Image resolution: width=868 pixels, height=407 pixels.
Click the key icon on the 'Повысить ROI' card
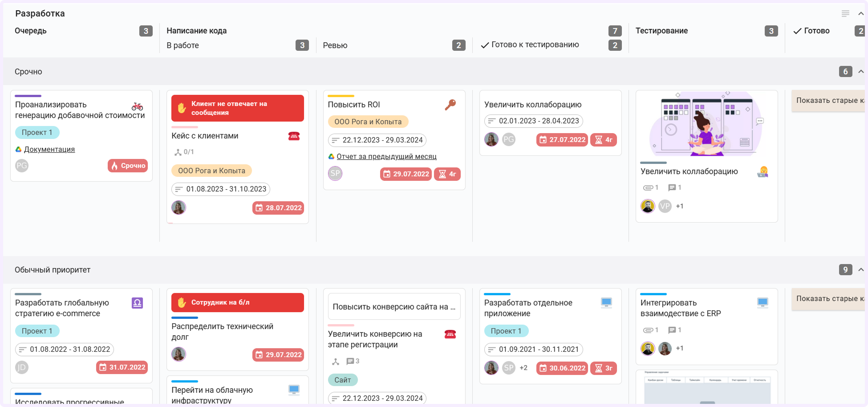(x=450, y=104)
